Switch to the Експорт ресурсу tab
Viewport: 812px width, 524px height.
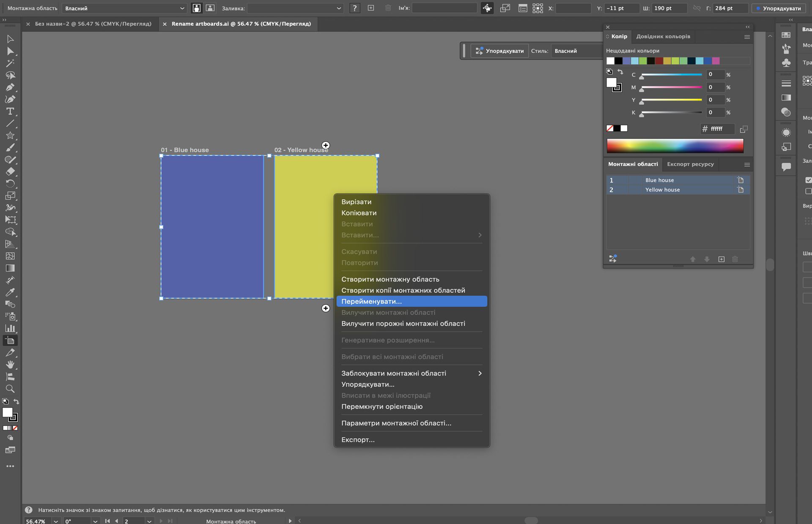[x=690, y=164]
